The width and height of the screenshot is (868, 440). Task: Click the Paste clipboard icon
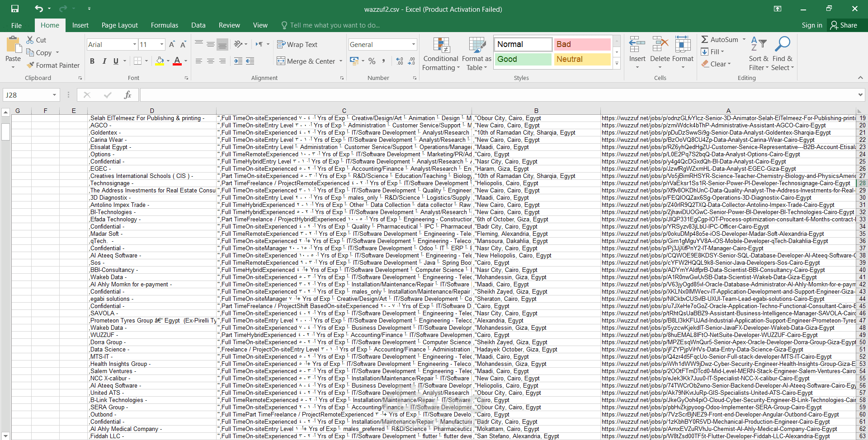[13, 45]
